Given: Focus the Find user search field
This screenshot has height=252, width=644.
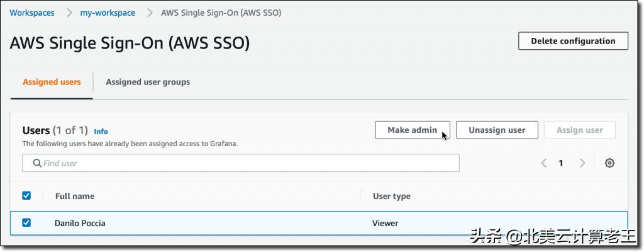Looking at the screenshot, I should [x=245, y=163].
